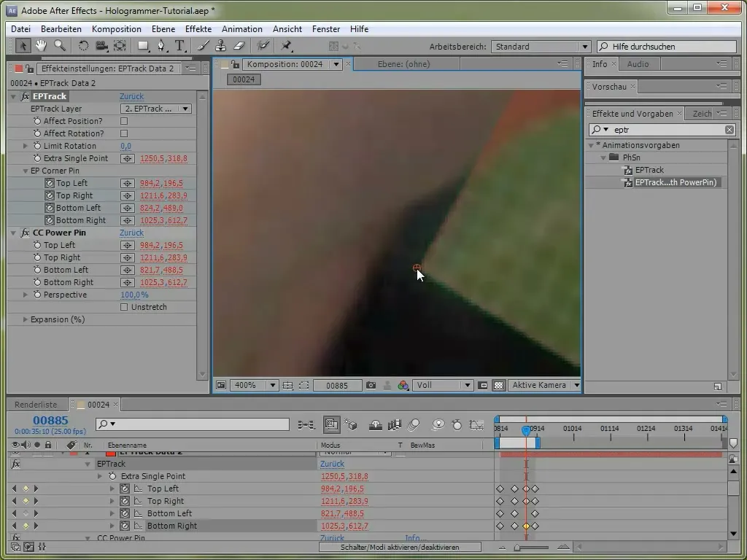This screenshot has width=747, height=560.
Task: Select the Rectangle mask tool
Action: (143, 46)
